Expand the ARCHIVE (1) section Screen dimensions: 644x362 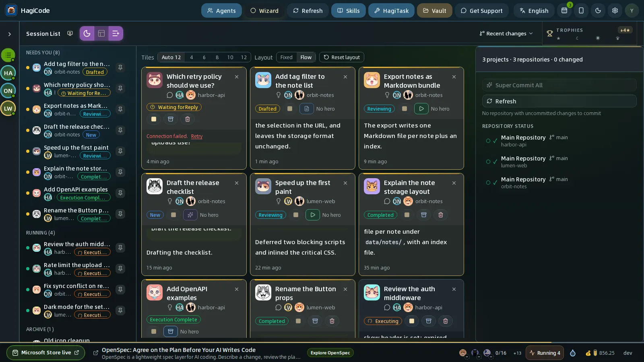tap(40, 329)
